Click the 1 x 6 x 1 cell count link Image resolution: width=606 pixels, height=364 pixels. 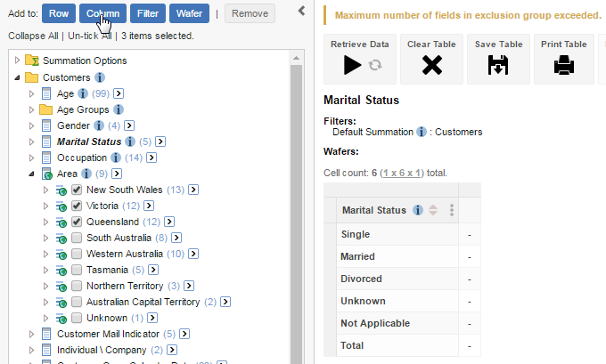click(x=404, y=173)
